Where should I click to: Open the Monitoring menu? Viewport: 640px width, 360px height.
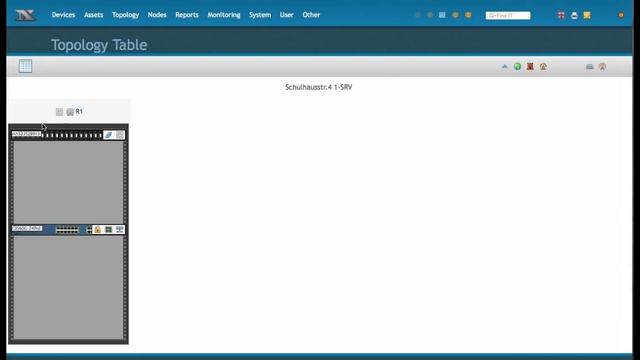224,15
